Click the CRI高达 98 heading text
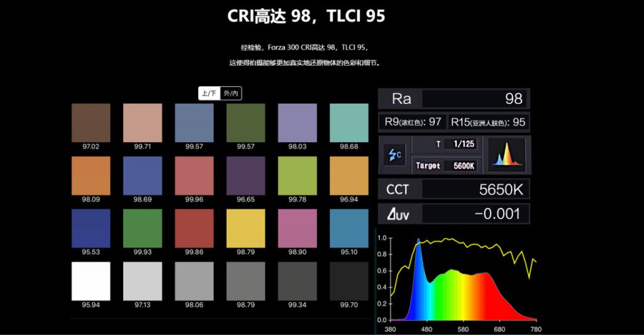Image resolution: width=644 pixels, height=335 pixels. tap(269, 16)
